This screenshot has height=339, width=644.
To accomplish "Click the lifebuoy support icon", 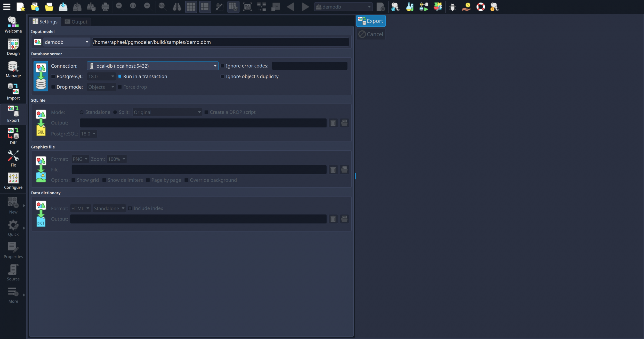I will click(480, 7).
